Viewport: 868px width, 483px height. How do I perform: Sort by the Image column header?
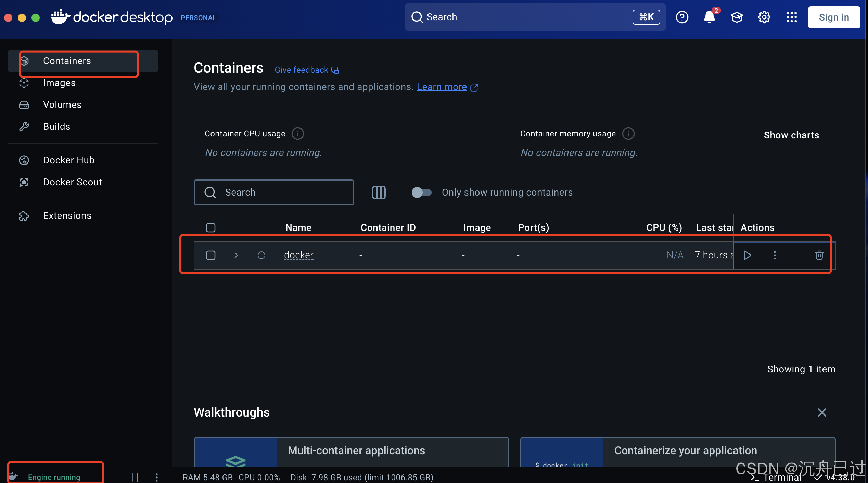[x=477, y=228]
